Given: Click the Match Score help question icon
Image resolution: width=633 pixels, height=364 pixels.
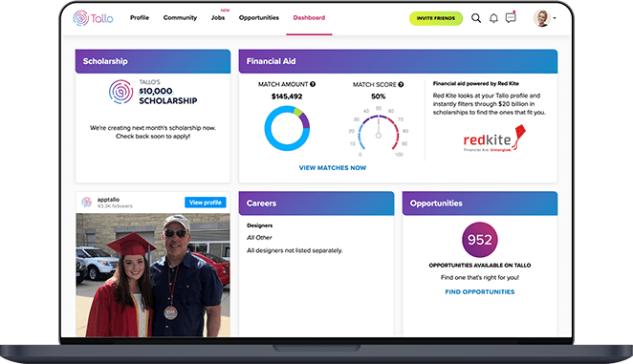Looking at the screenshot, I should (401, 84).
